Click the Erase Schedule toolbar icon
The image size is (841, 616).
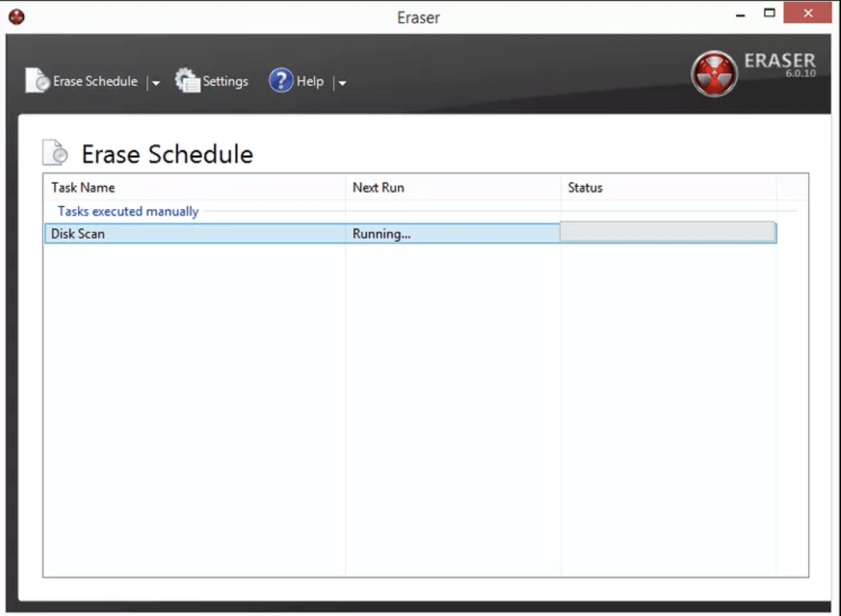[38, 81]
